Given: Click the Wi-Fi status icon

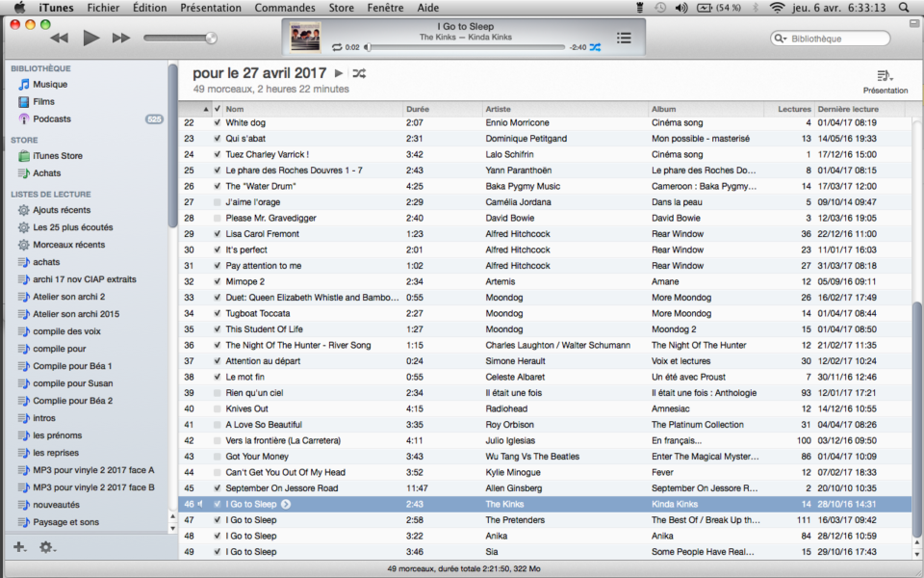Looking at the screenshot, I should pyautogui.click(x=778, y=8).
